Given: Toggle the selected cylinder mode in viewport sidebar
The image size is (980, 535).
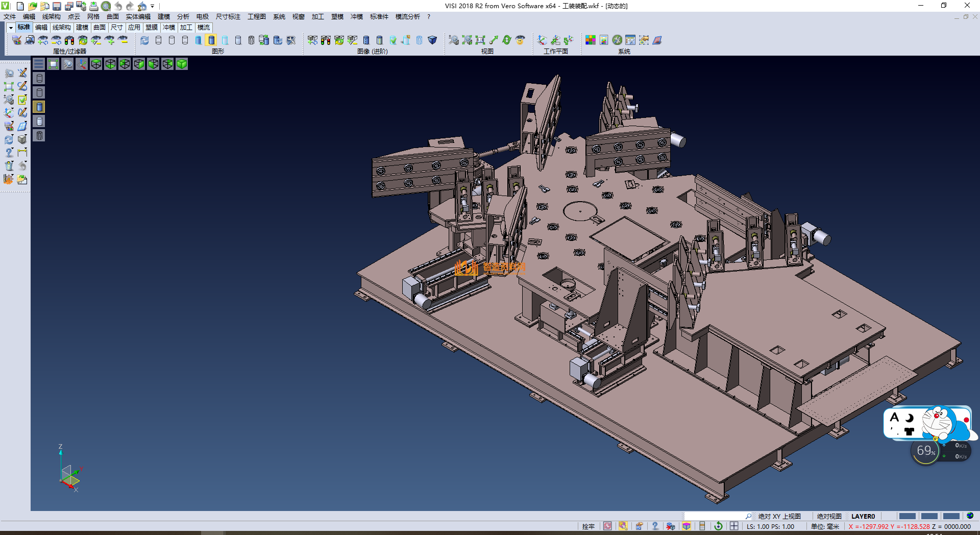Looking at the screenshot, I should pyautogui.click(x=39, y=107).
